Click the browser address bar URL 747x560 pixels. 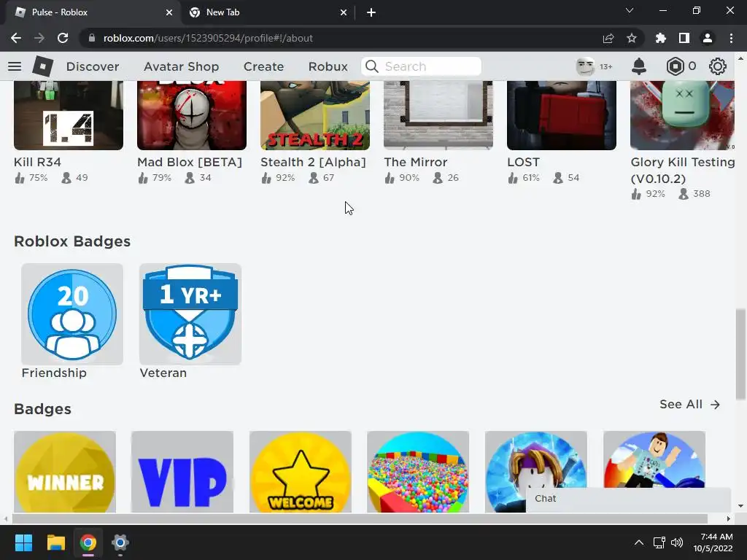click(x=208, y=38)
